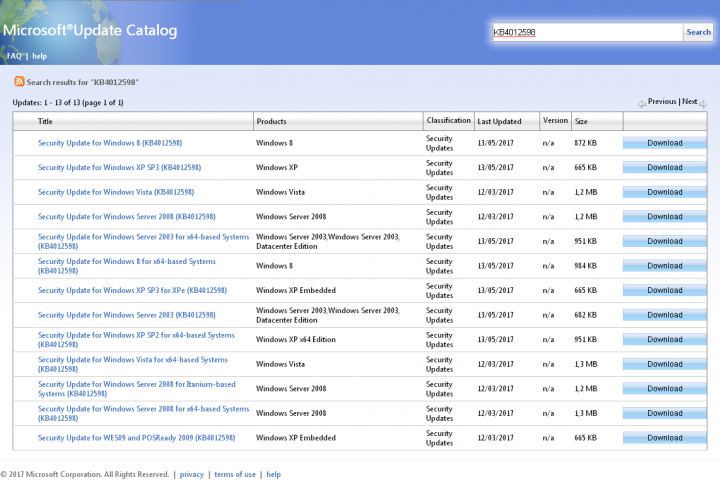Go to Next results page link
This screenshot has height=482, width=720.
690,101
